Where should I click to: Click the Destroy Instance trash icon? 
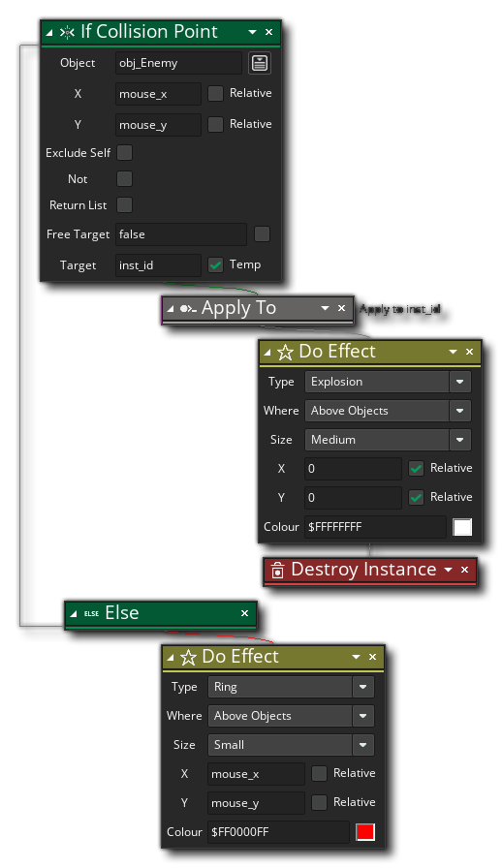coord(277,571)
